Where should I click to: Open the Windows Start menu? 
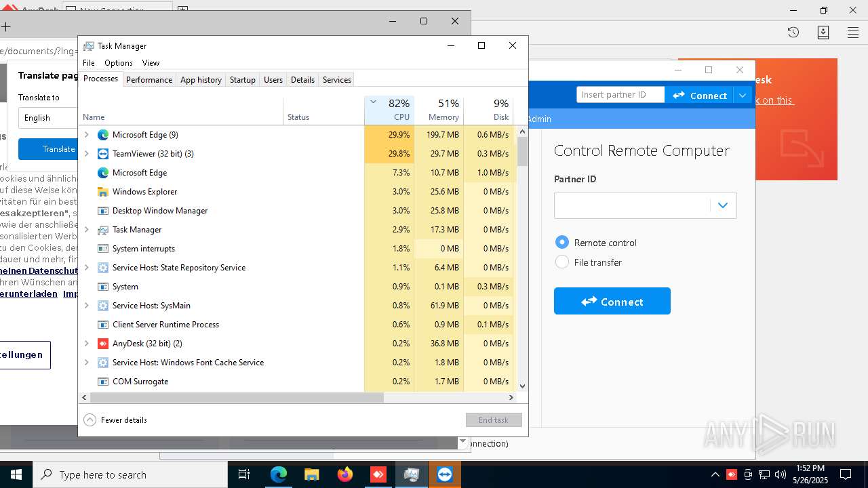tap(16, 474)
